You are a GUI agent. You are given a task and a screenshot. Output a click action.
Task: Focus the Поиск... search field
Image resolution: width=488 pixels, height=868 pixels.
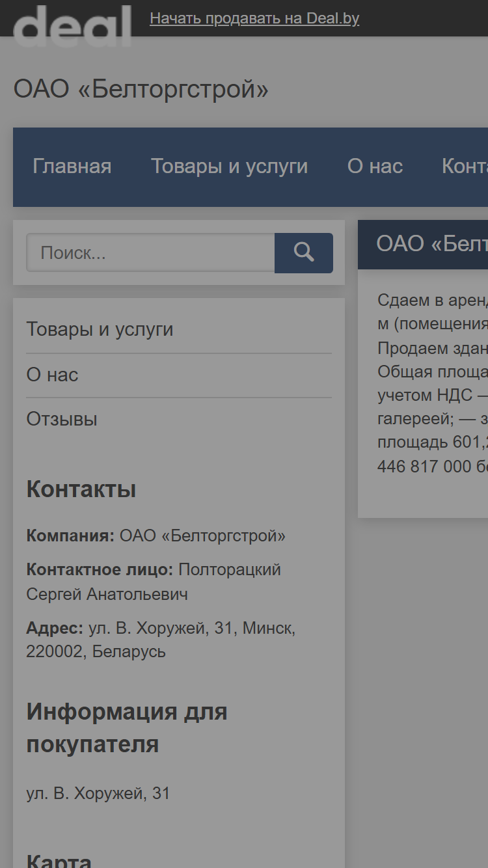[x=150, y=252]
